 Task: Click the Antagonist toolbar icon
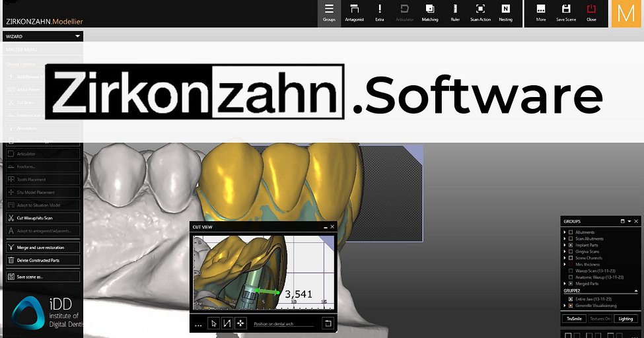(354, 13)
